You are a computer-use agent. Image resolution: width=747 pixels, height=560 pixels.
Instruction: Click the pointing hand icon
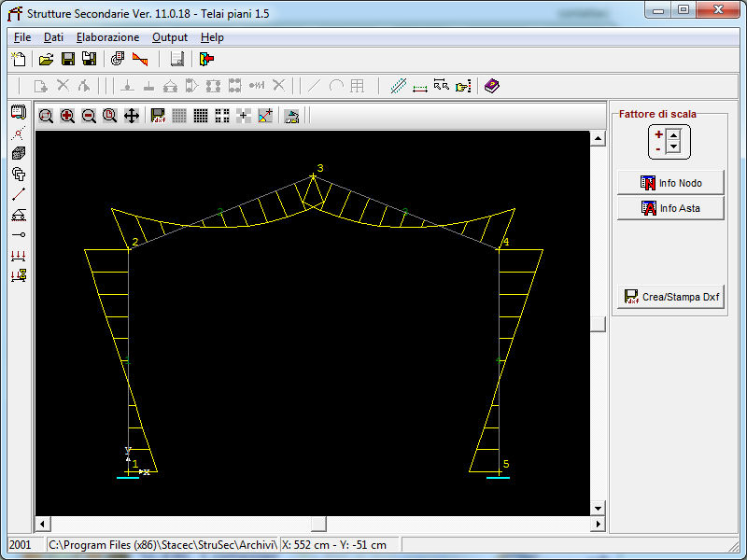(463, 86)
